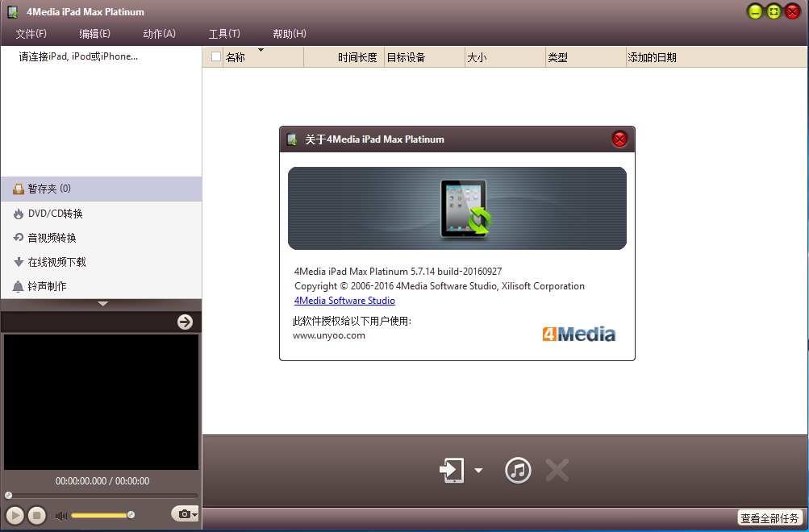
Task: Click the sort arrow above the 名称 column
Action: tap(261, 50)
